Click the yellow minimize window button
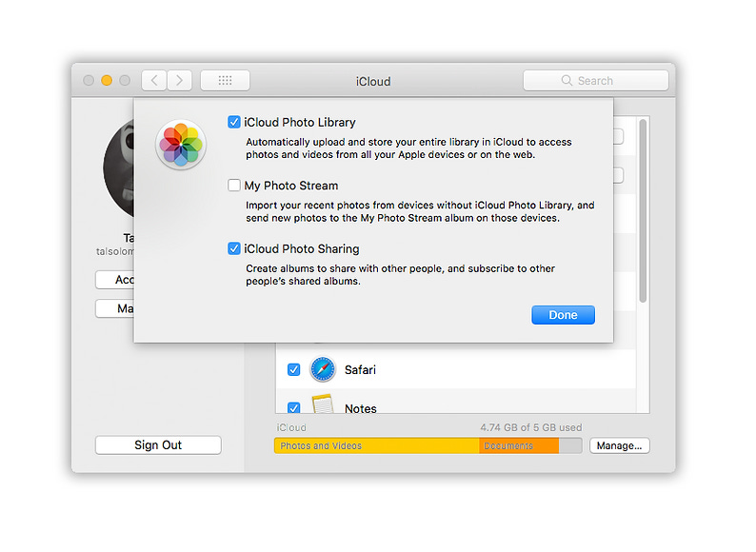Viewport: 756px width, 552px height. coord(107,81)
